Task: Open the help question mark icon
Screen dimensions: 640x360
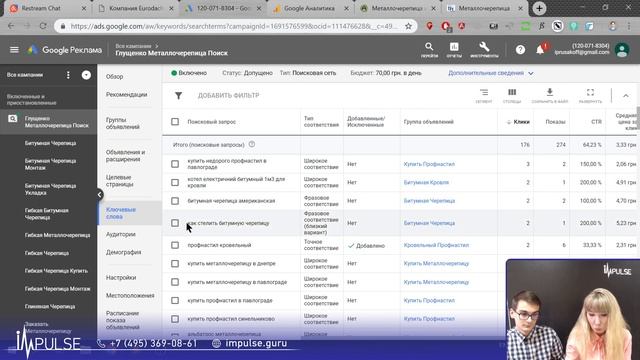Action: 520,50
